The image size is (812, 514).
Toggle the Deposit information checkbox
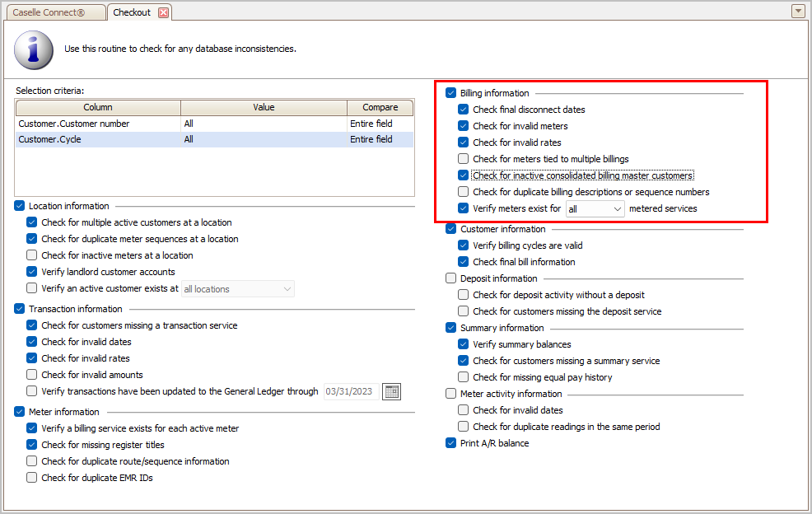click(x=450, y=278)
